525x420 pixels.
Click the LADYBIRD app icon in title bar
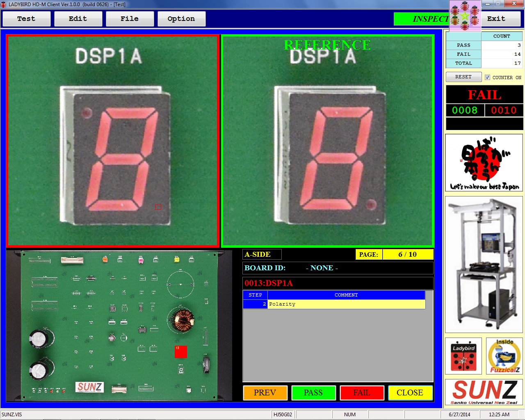pos(3,4)
